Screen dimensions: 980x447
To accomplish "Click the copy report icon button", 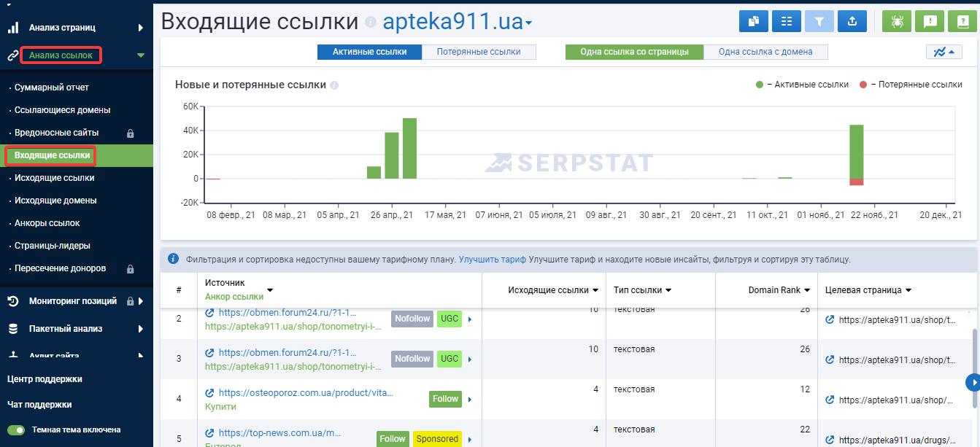I will click(754, 21).
